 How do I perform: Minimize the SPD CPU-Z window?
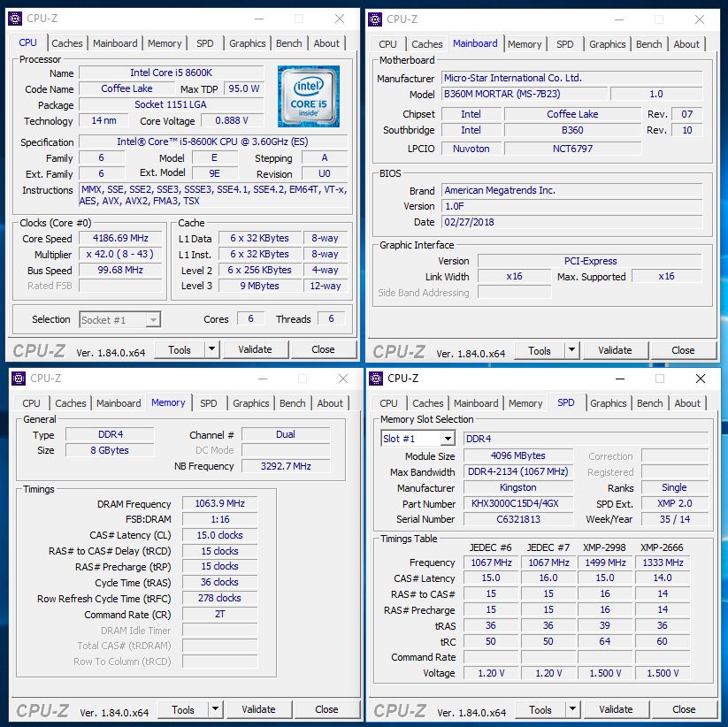pyautogui.click(x=620, y=379)
